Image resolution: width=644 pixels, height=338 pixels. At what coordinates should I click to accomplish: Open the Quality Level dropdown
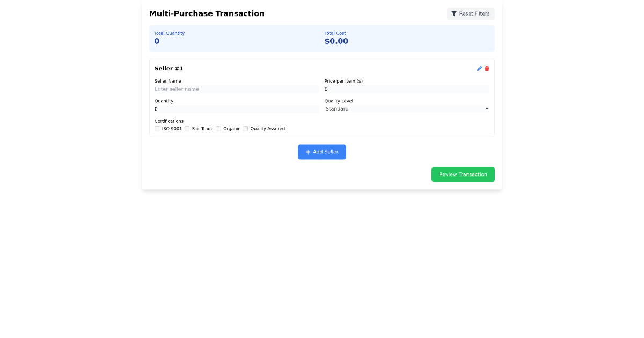click(x=407, y=108)
